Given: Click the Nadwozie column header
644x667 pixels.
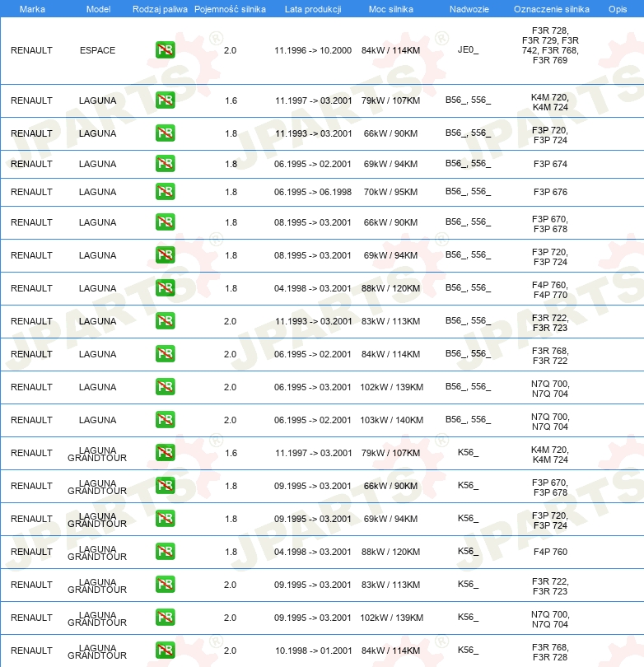Looking at the screenshot, I should pyautogui.click(x=469, y=9).
